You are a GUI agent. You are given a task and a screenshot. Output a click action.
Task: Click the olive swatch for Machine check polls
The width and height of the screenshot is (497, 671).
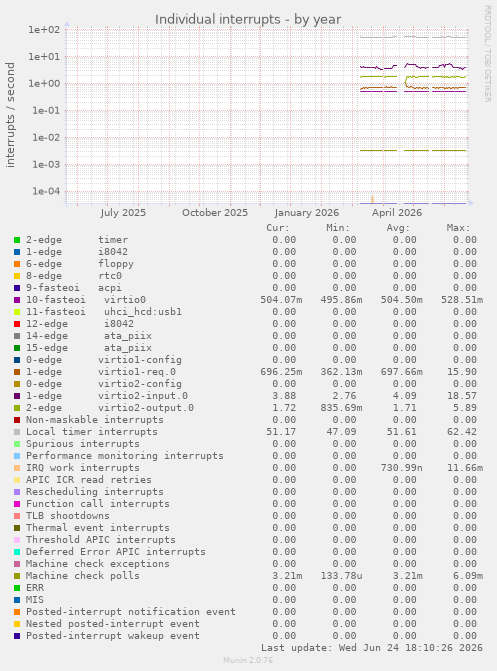17,576
